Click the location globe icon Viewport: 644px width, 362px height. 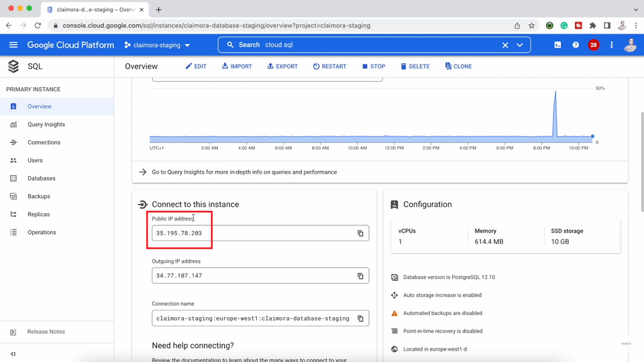tap(394, 349)
